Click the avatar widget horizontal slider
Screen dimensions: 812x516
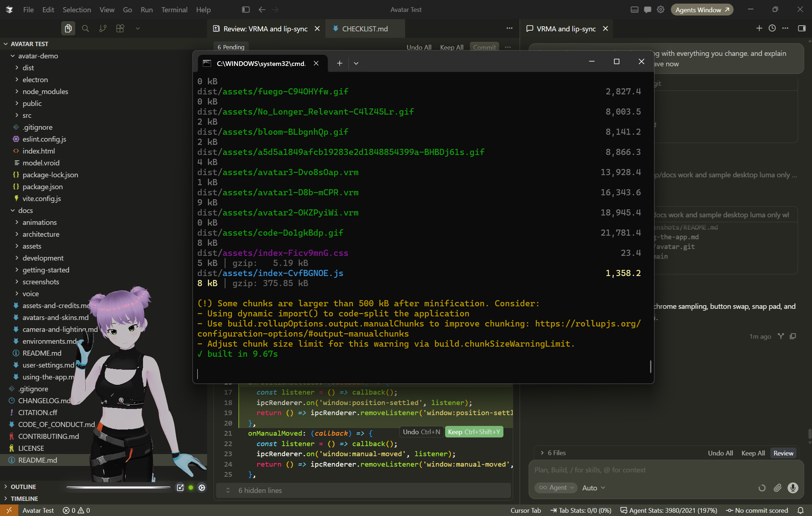(118, 488)
